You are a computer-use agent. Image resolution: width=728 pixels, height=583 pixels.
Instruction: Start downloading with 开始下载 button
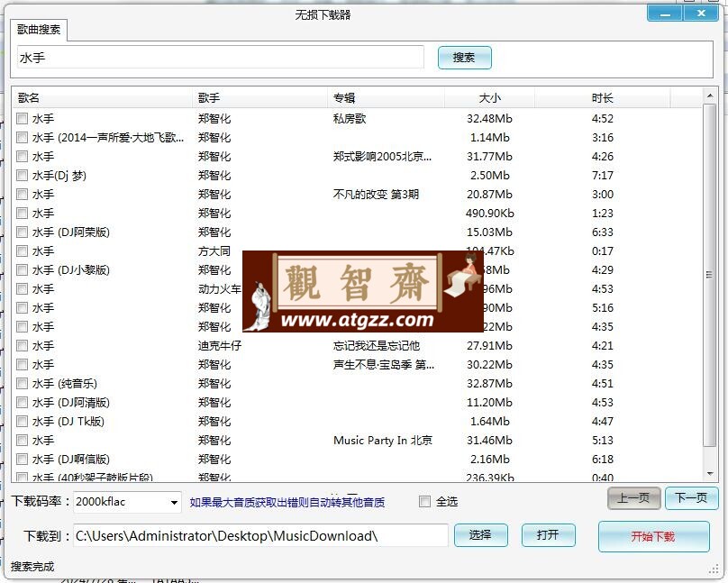(x=654, y=536)
